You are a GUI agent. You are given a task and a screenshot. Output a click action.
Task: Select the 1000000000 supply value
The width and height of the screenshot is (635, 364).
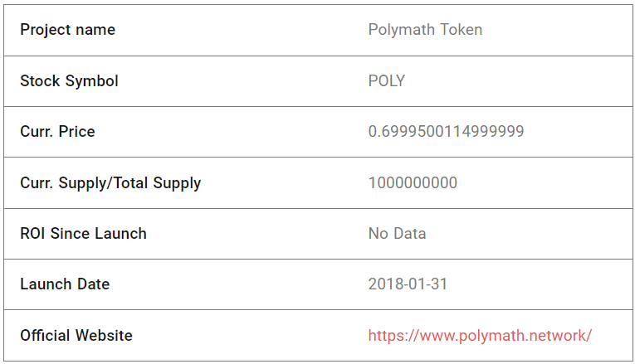[413, 182]
